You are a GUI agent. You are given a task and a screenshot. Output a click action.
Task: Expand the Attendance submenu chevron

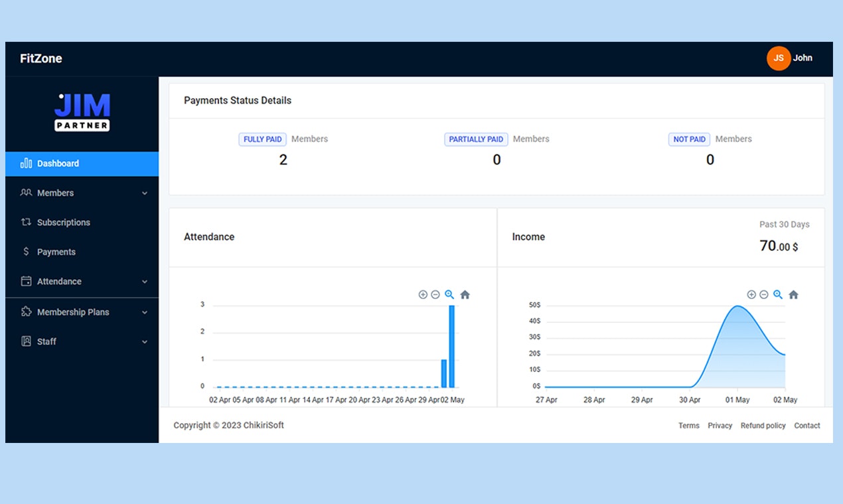pos(145,282)
